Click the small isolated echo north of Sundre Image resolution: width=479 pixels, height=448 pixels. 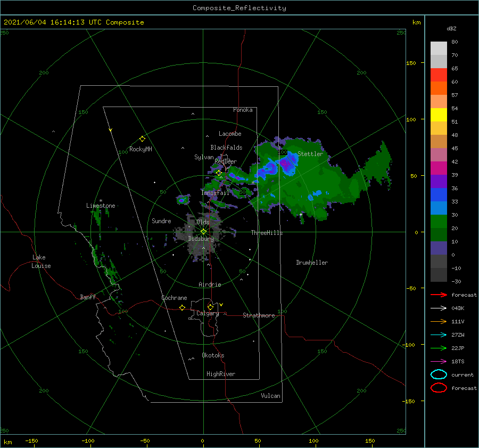click(x=183, y=200)
